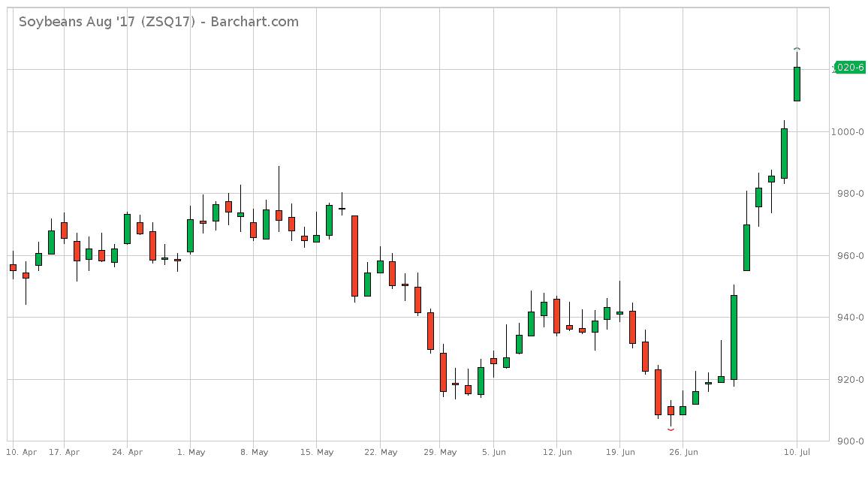868x488 pixels.
Task: Click the 15. May date label
Action: pos(316,452)
